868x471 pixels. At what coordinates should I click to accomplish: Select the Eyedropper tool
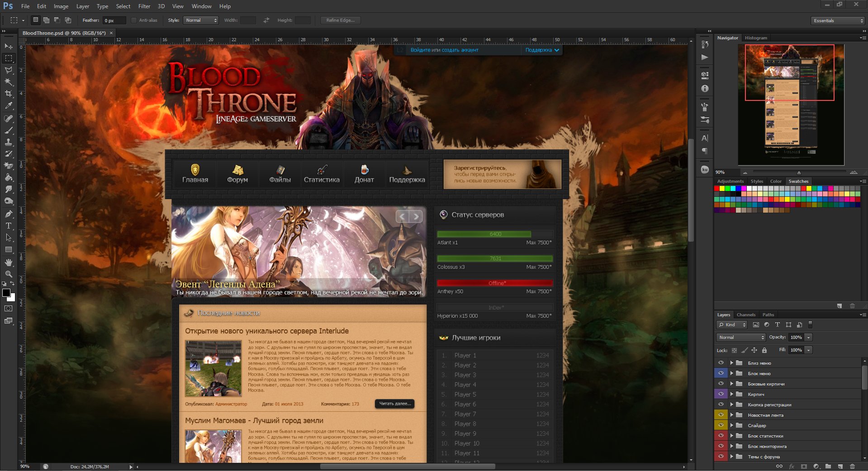point(9,105)
